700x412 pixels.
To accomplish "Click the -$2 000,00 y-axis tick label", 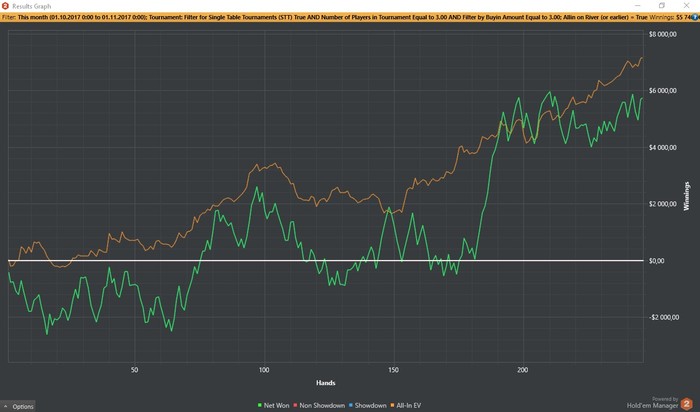I will click(x=664, y=317).
